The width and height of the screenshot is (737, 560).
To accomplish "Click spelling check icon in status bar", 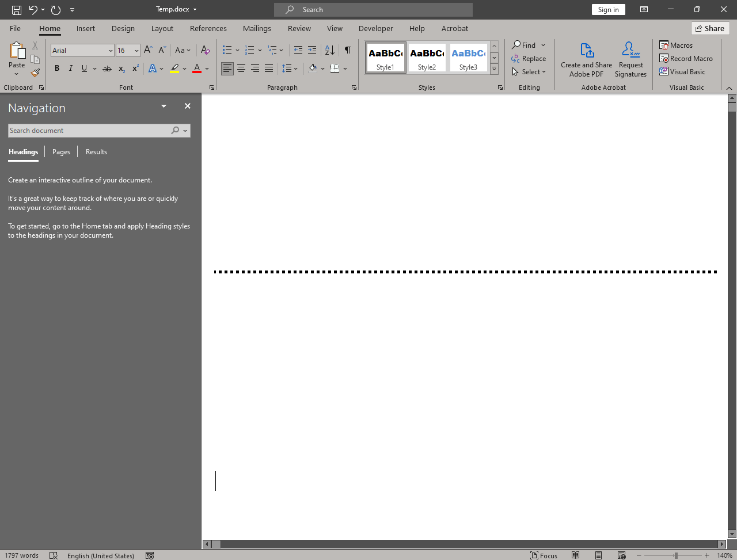I will (x=54, y=555).
